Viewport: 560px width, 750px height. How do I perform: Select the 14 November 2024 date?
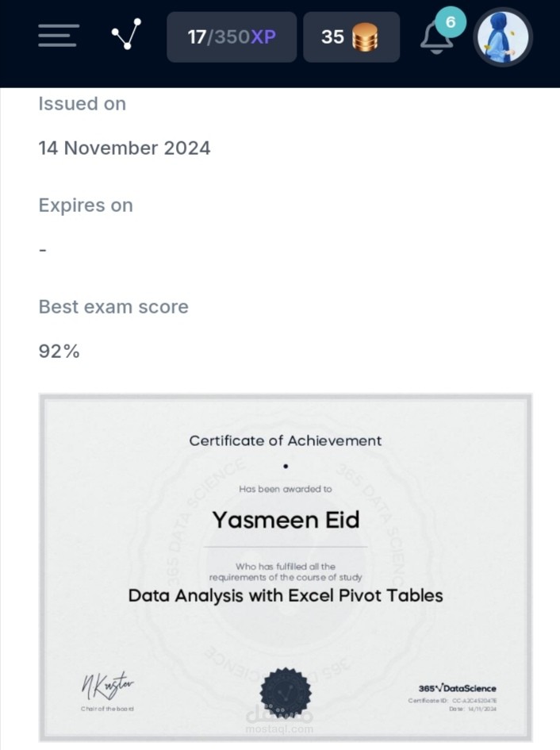point(125,148)
